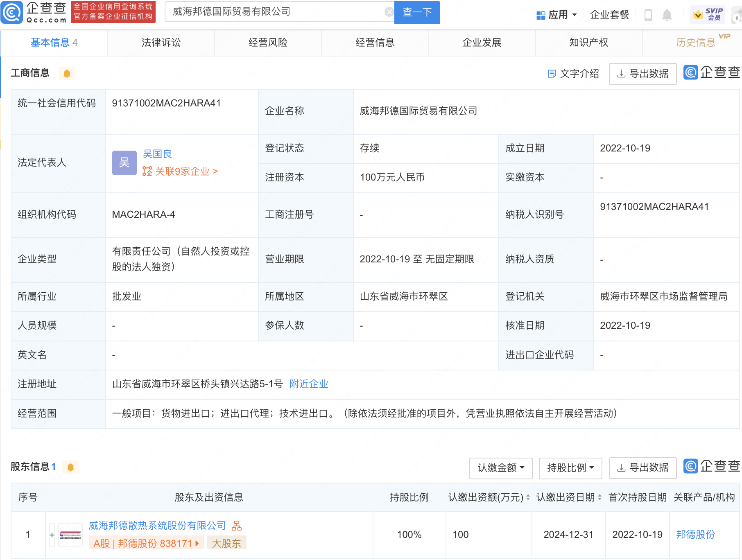Open the mobile phone app icon
Viewport: 742px width, 560px height.
[x=648, y=15]
